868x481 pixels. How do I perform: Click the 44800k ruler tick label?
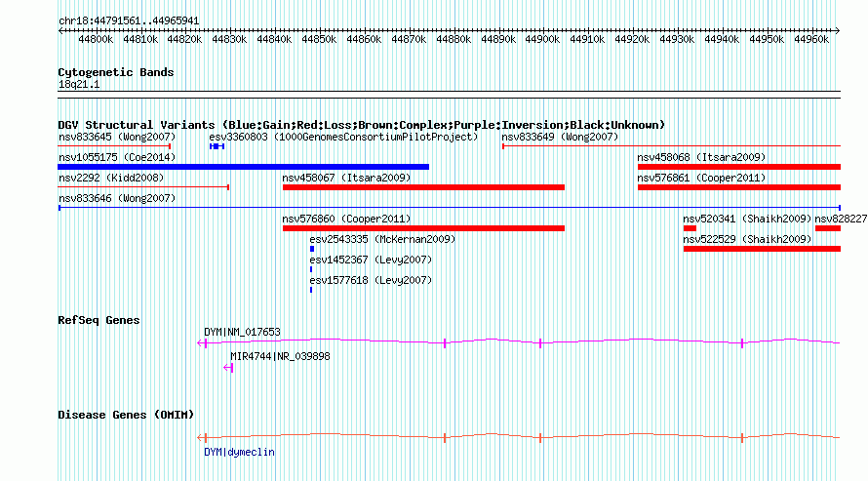coord(96,39)
